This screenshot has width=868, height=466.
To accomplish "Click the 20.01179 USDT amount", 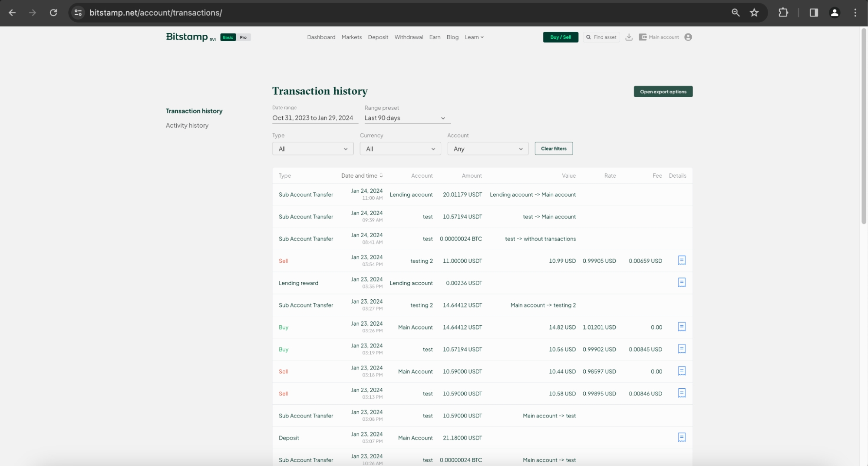I will [462, 195].
